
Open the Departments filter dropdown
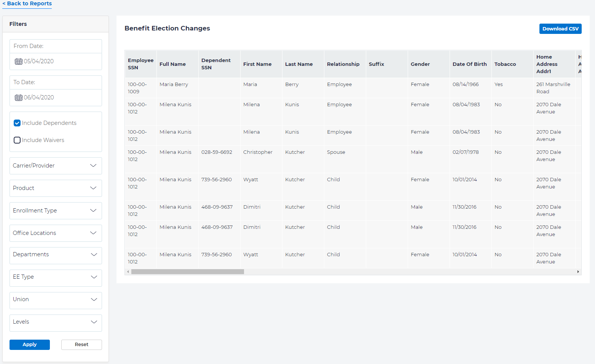tap(56, 254)
